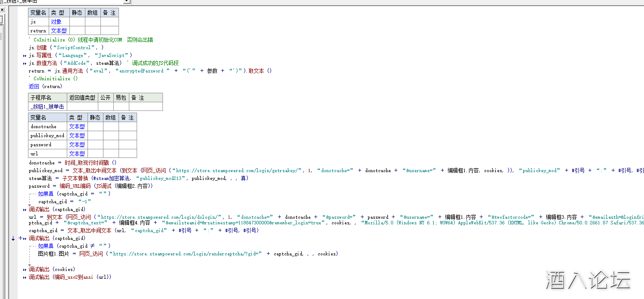Click the down-arrow icon in the left margin
This screenshot has height=299, width=644.
pos(13,238)
